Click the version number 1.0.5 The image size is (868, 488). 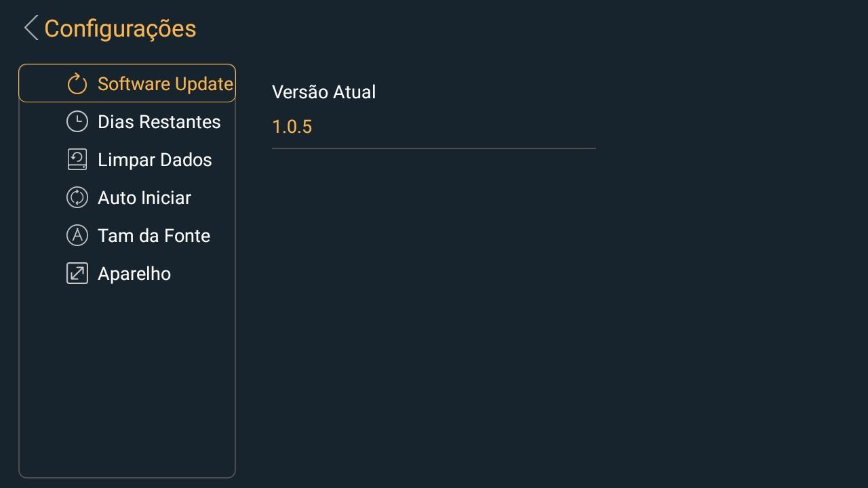point(292,127)
